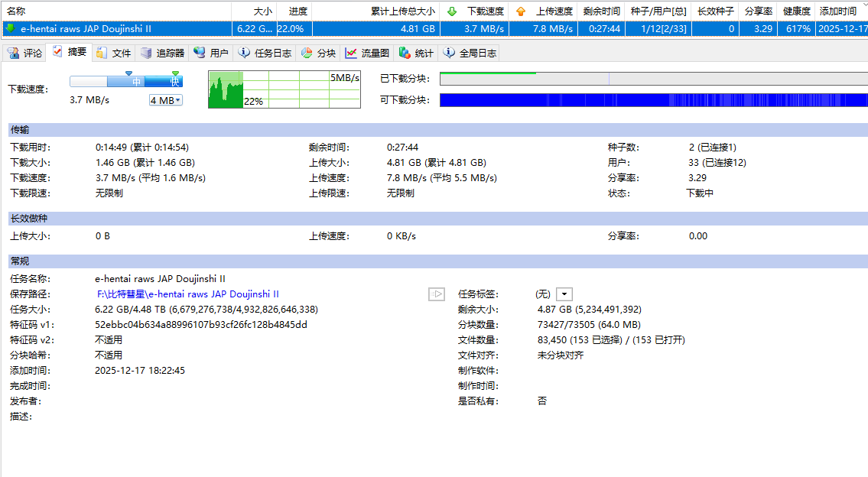Click the green downloading status icon in task row
This screenshot has width=868, height=477.
coord(10,28)
